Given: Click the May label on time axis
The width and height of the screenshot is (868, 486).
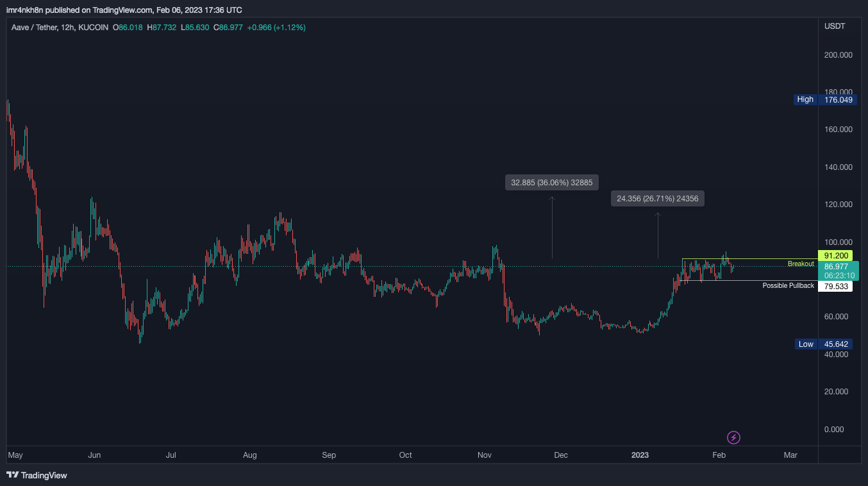Looking at the screenshot, I should pos(15,455).
